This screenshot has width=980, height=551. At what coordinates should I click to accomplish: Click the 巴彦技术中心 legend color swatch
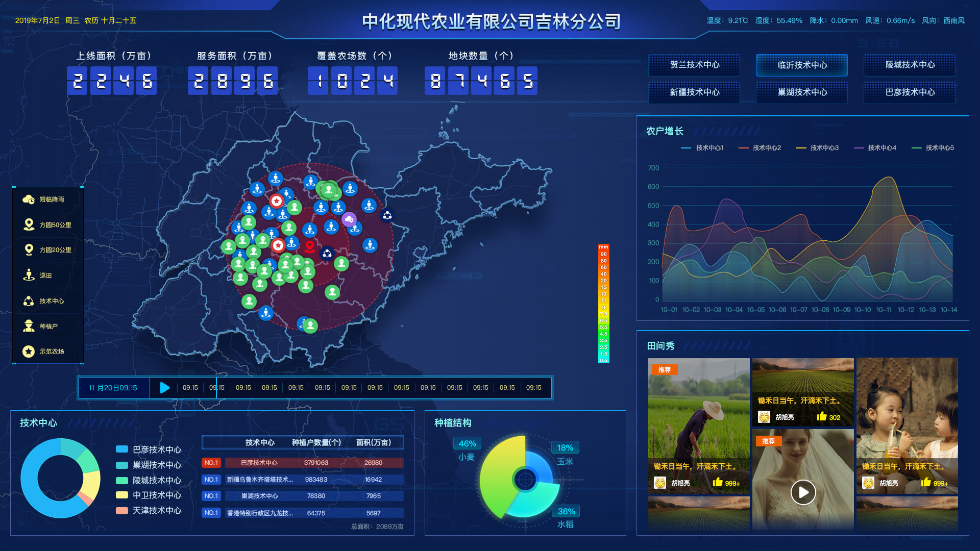click(x=122, y=449)
